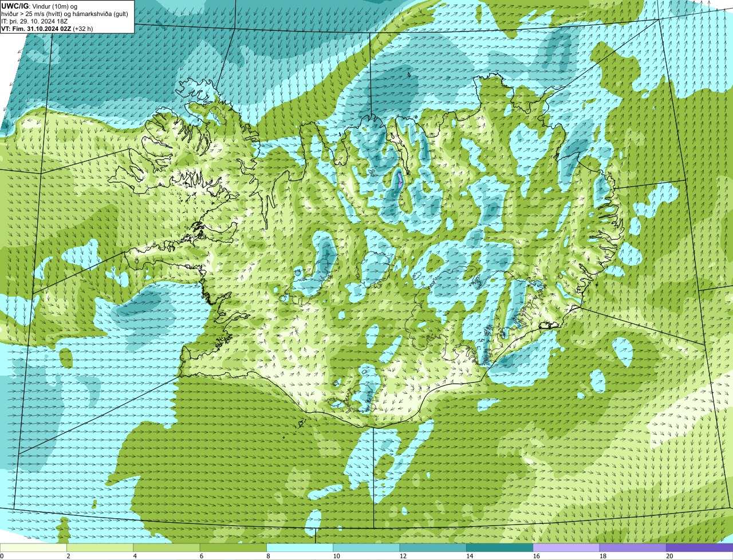Click the 14–16 m/s dark teal legend swatch

coord(499,547)
